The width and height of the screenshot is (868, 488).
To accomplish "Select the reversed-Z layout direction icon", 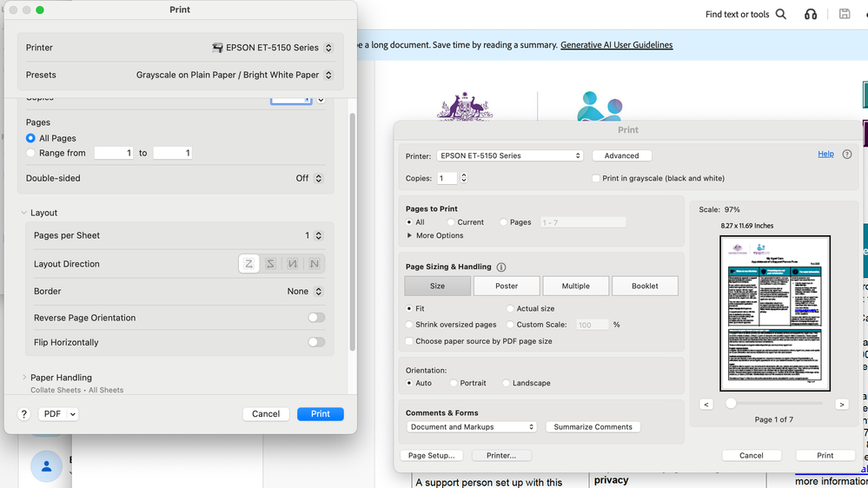I will (271, 264).
